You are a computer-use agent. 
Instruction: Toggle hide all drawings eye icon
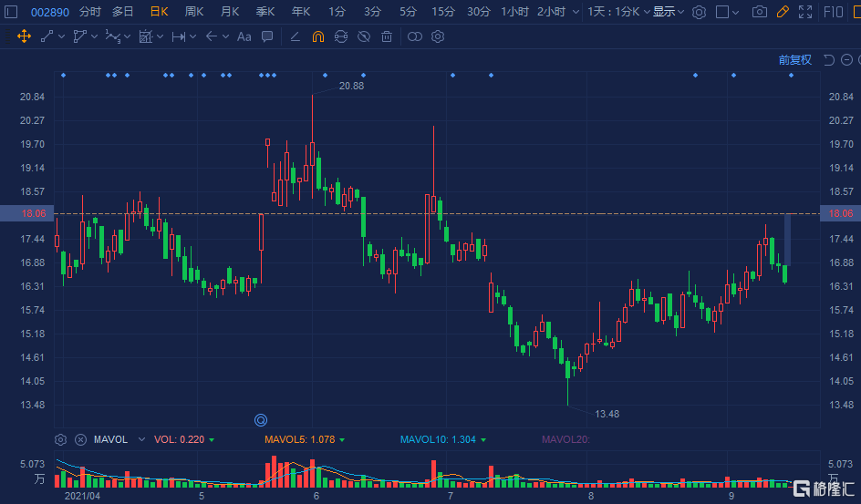point(364,36)
